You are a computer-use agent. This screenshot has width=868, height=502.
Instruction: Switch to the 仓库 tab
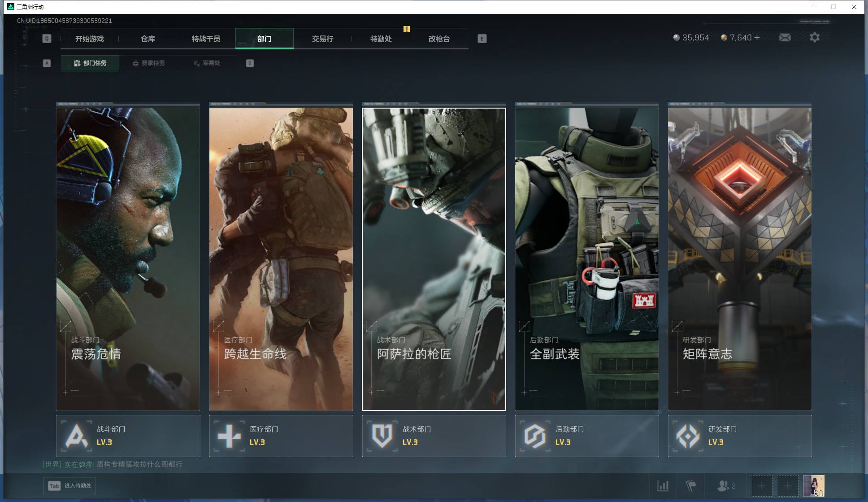(x=148, y=39)
